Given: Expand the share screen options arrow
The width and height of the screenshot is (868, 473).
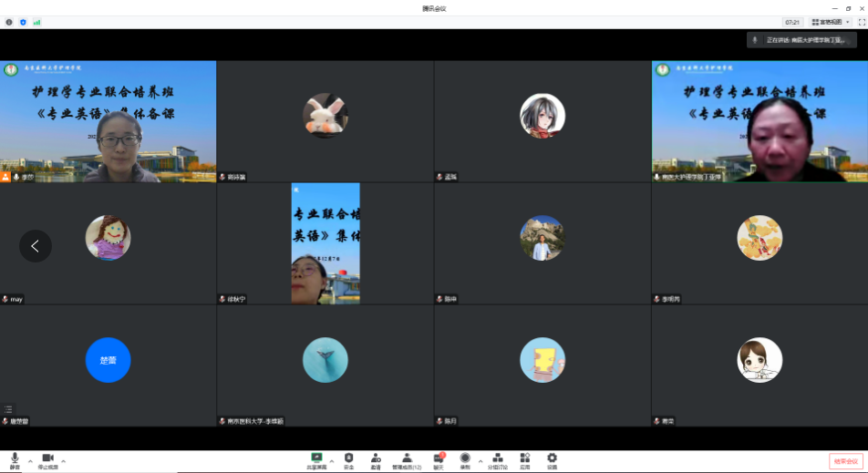Looking at the screenshot, I should (331, 460).
